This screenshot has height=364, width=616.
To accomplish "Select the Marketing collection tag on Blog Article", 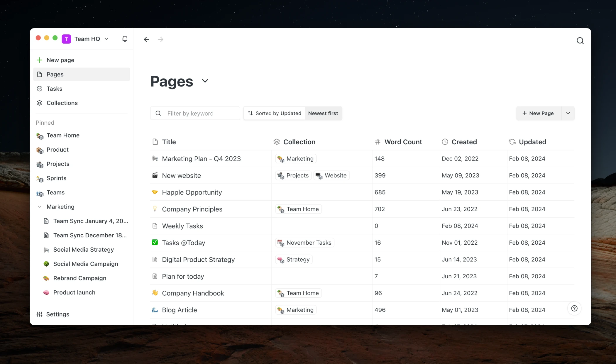I will tap(295, 310).
